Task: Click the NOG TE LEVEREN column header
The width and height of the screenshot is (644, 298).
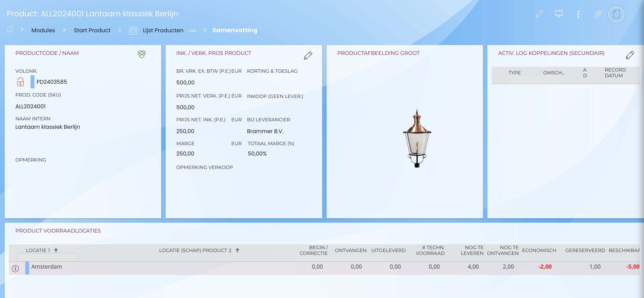Action: [x=472, y=251]
